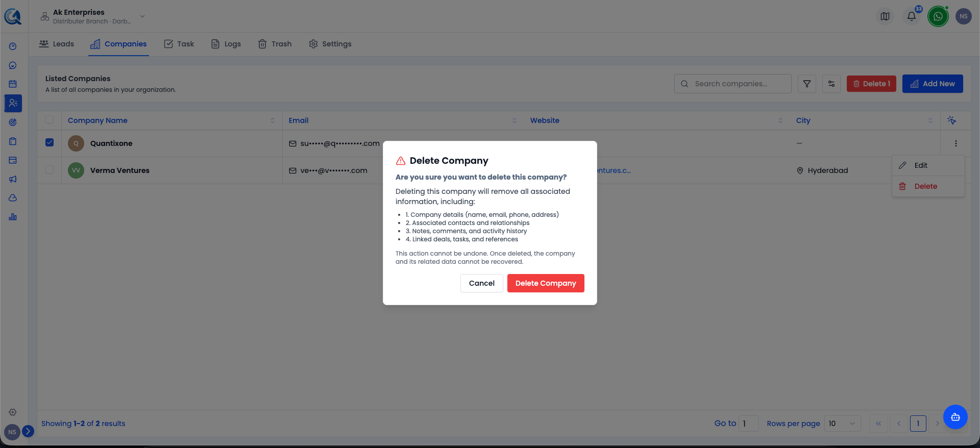
Task: Sort by Company Name column
Action: (x=272, y=120)
